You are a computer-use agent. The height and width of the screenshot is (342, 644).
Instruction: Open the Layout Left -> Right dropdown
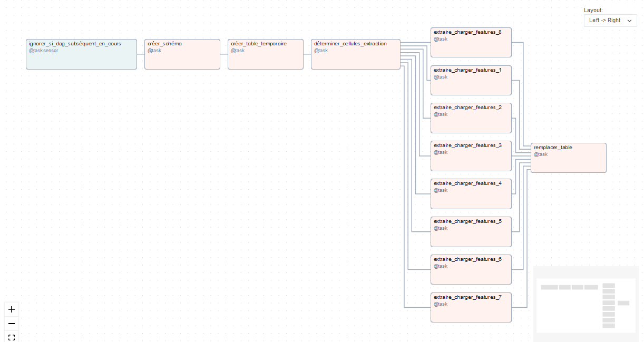click(x=610, y=20)
